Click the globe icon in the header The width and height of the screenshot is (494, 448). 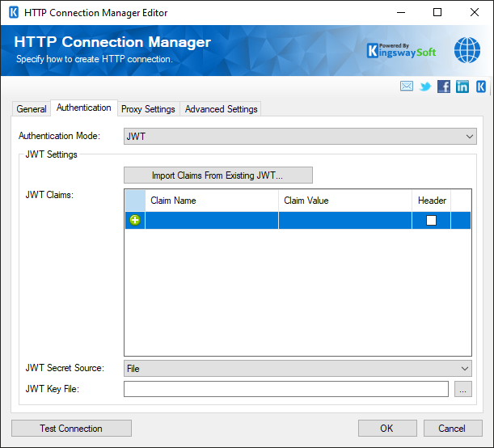pyautogui.click(x=467, y=50)
